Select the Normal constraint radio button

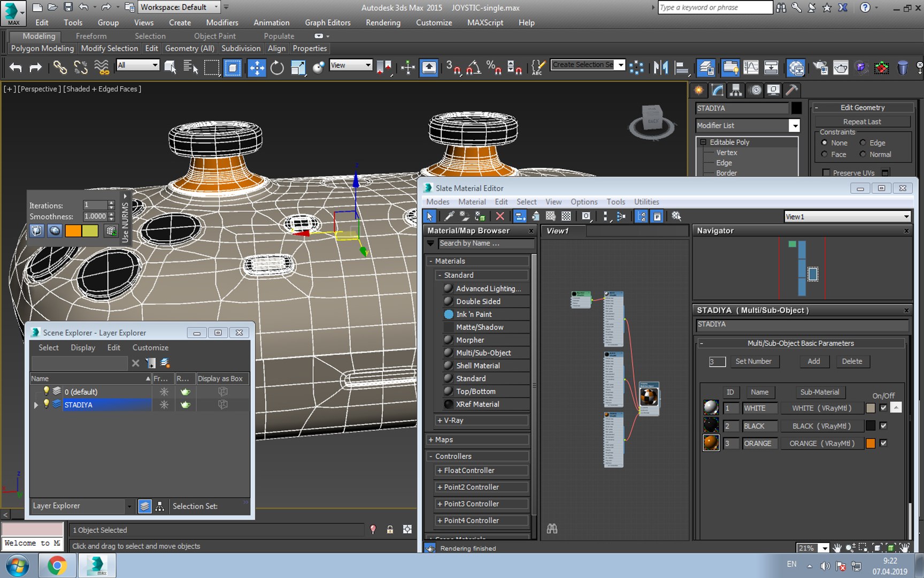863,155
